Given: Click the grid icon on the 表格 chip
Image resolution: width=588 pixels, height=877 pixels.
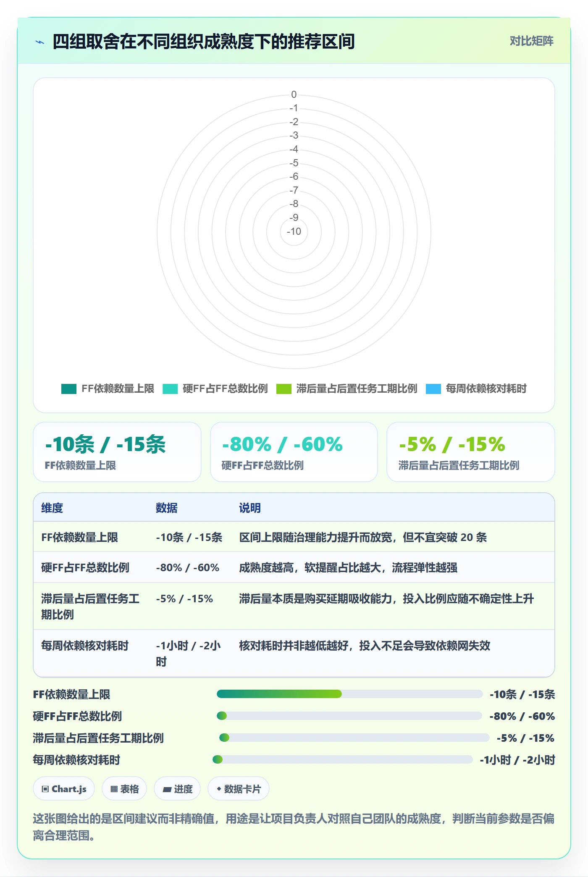Looking at the screenshot, I should point(114,789).
